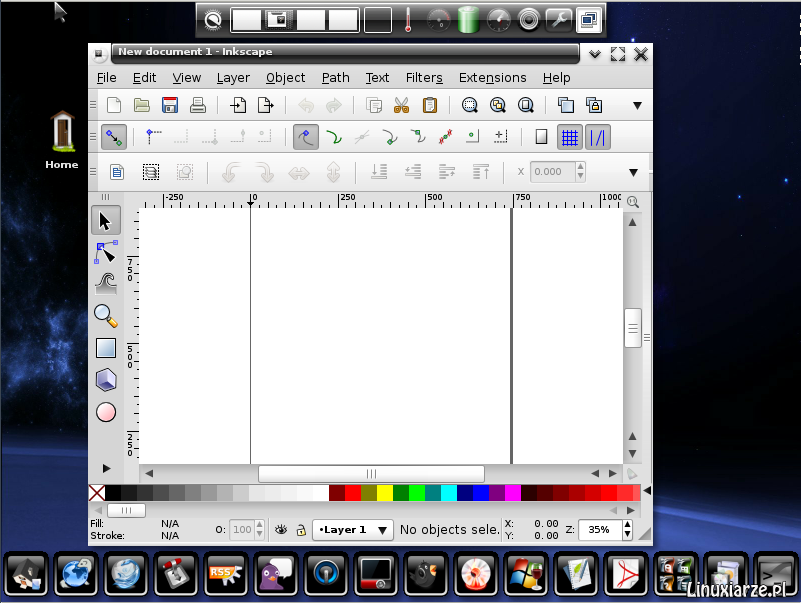Toggle visibility of Layer 1 via eye icon

283,530
